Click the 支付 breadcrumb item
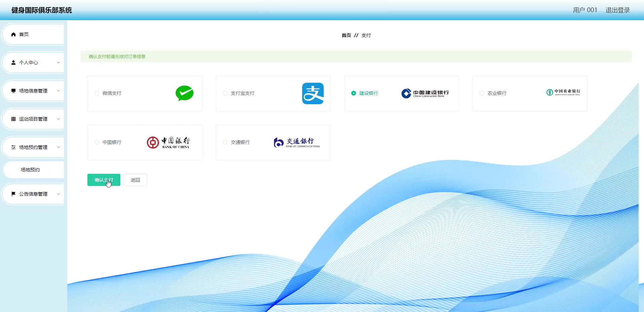Screen dimensions: 644x312 tap(366, 35)
